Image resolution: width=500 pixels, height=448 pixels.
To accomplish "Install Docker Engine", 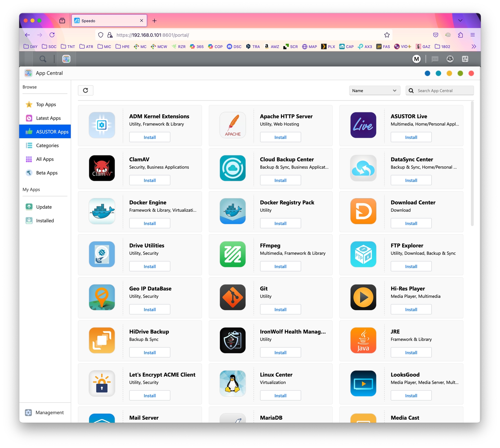I will [x=150, y=224].
